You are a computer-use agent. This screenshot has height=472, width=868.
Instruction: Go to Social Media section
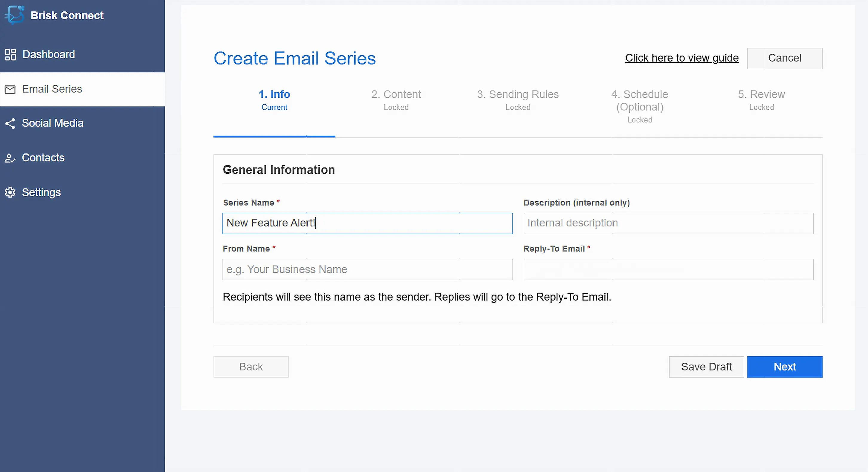click(82, 123)
